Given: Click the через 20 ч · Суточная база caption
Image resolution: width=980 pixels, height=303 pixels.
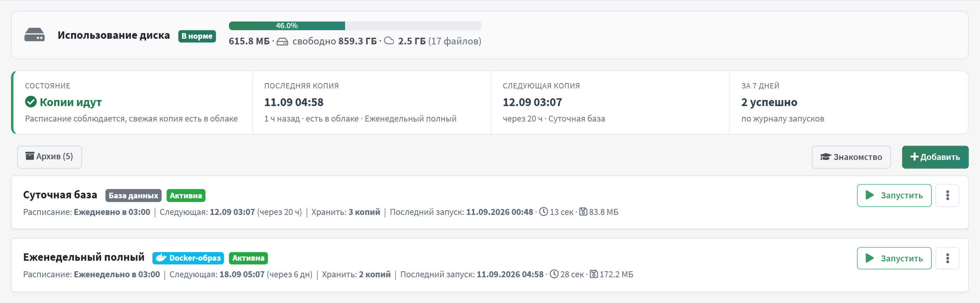Looking at the screenshot, I should point(554,119).
